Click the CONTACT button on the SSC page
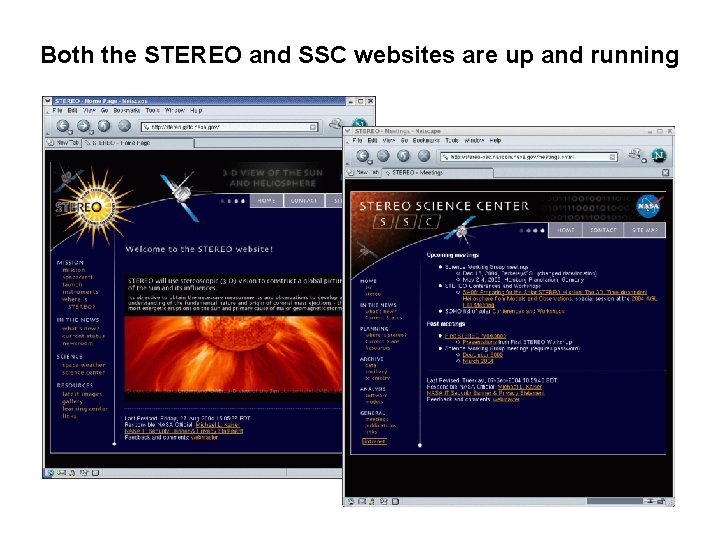This screenshot has height=540, width=720. click(603, 230)
